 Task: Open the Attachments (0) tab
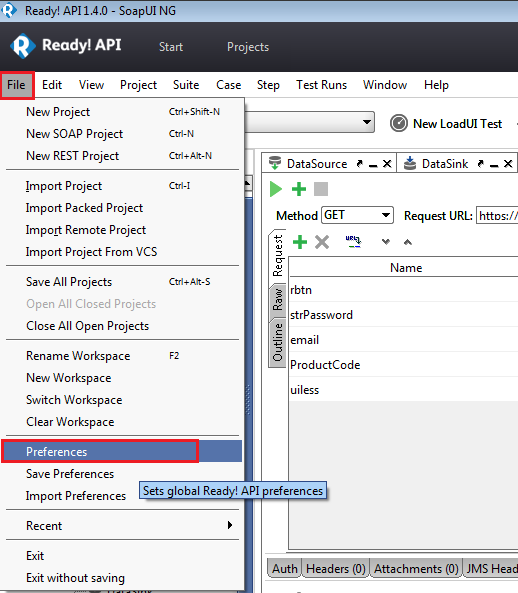tap(416, 568)
